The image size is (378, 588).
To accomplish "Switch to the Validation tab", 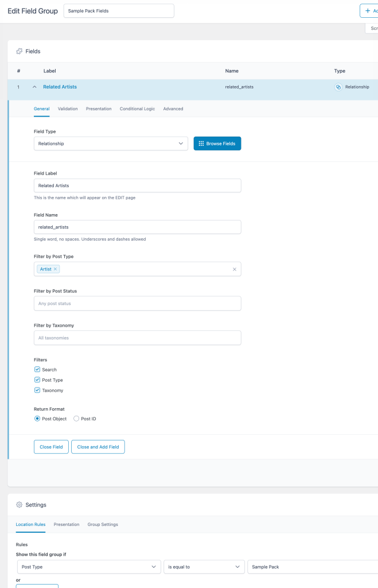I will click(68, 109).
